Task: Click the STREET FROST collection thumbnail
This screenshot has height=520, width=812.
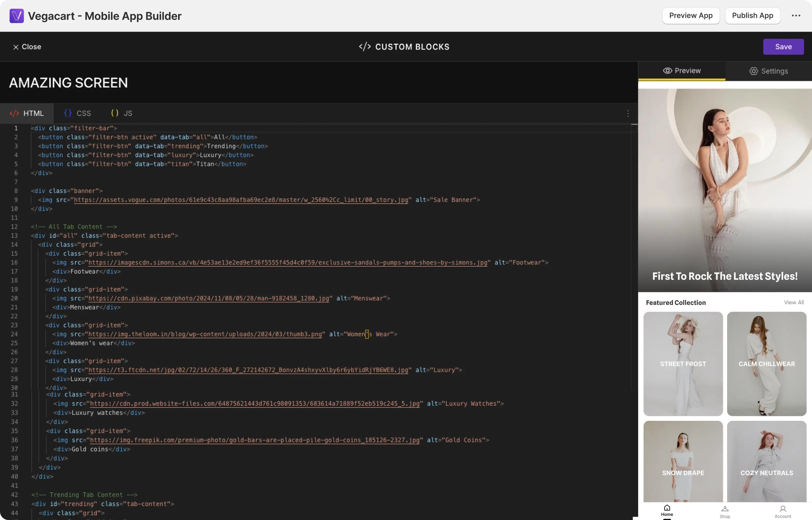Action: pyautogui.click(x=683, y=364)
